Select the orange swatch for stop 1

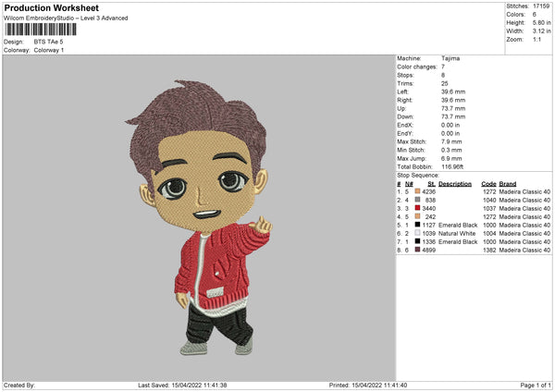point(417,191)
